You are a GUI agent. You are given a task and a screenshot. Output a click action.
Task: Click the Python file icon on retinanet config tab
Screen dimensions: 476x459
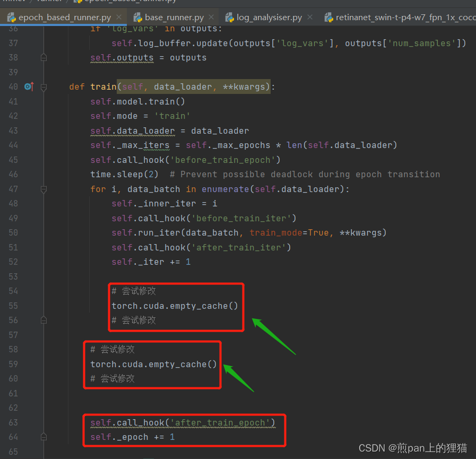pyautogui.click(x=329, y=18)
